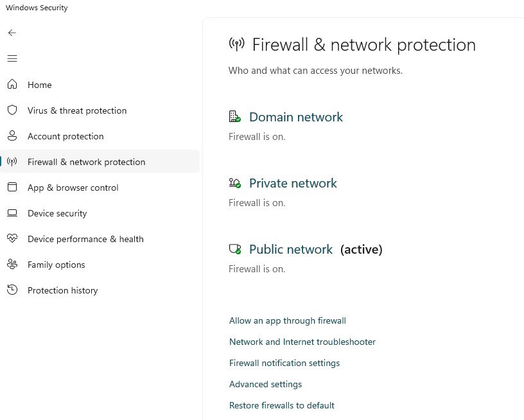Viewport: 524px width, 420px height.
Task: Select Firewall & network protection in sidebar
Action: (x=86, y=162)
